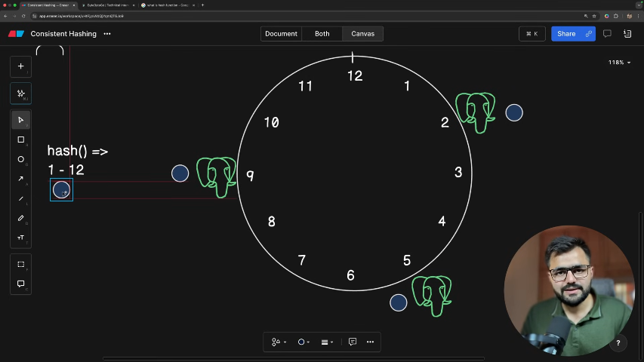
Task: Switch to Document view
Action: (281, 34)
